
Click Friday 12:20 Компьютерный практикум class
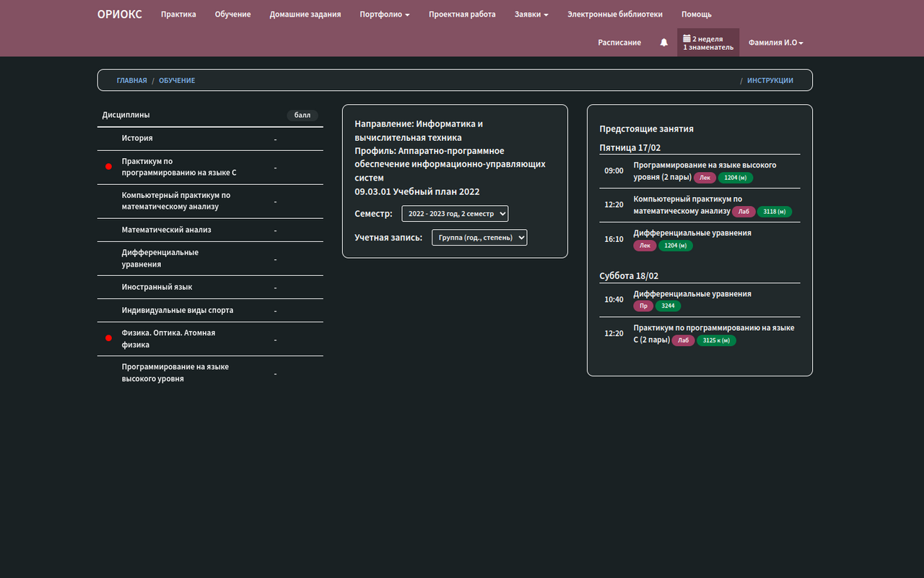point(687,205)
